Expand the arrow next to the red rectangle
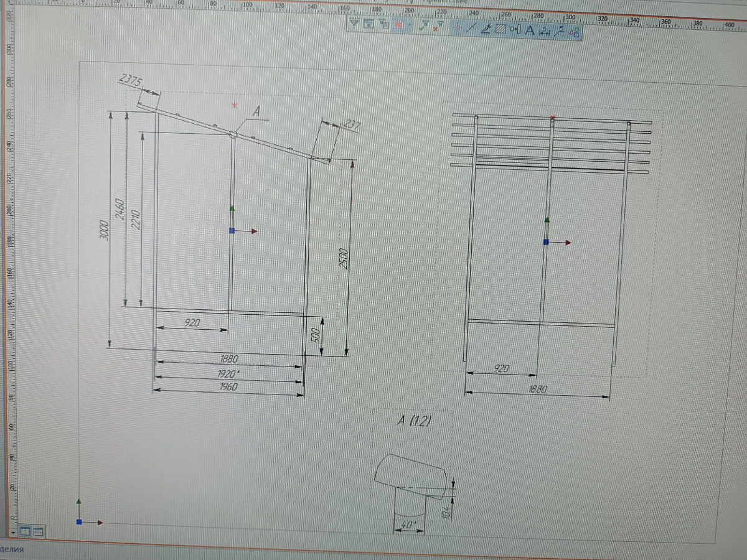This screenshot has height=560, width=747. [x=410, y=25]
